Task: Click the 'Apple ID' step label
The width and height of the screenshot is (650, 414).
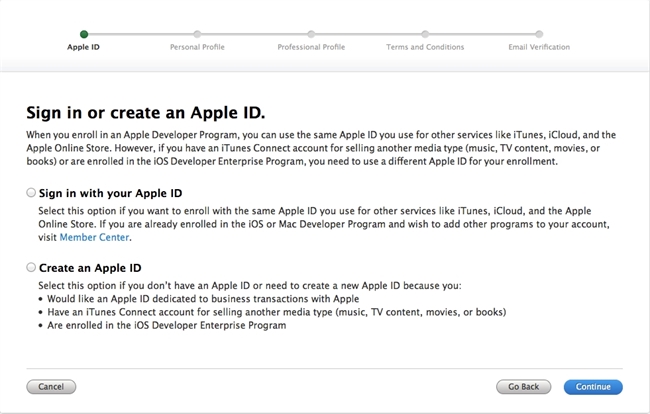Action: click(83, 47)
